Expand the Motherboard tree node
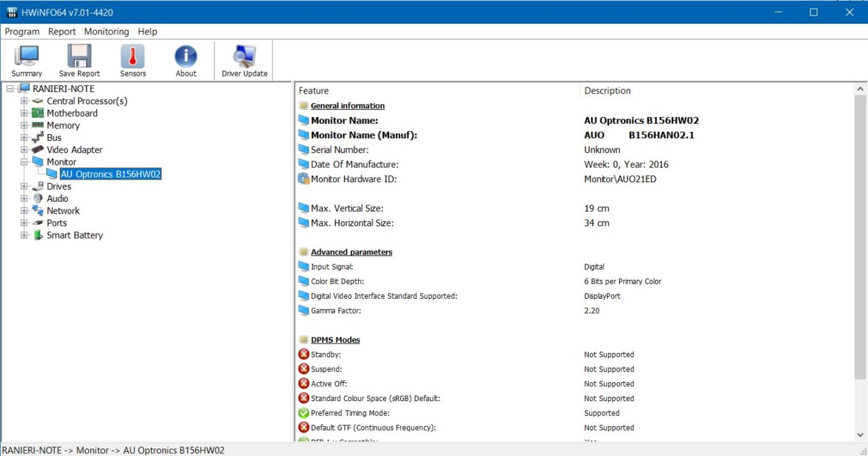Image resolution: width=868 pixels, height=456 pixels. point(24,113)
